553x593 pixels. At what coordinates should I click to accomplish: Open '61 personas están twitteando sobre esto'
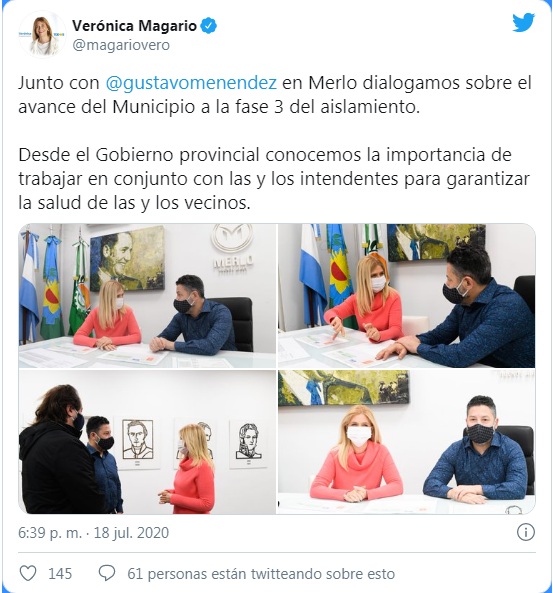261,574
